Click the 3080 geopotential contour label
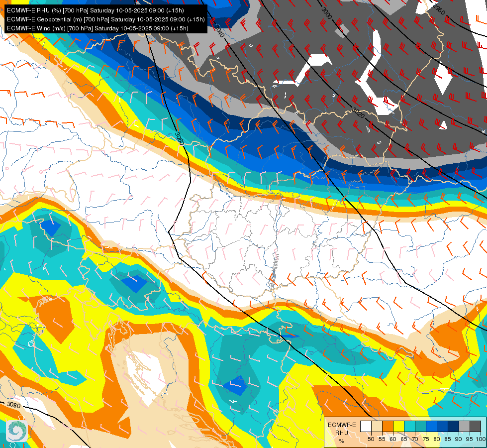The image size is (487, 448). pos(13,405)
